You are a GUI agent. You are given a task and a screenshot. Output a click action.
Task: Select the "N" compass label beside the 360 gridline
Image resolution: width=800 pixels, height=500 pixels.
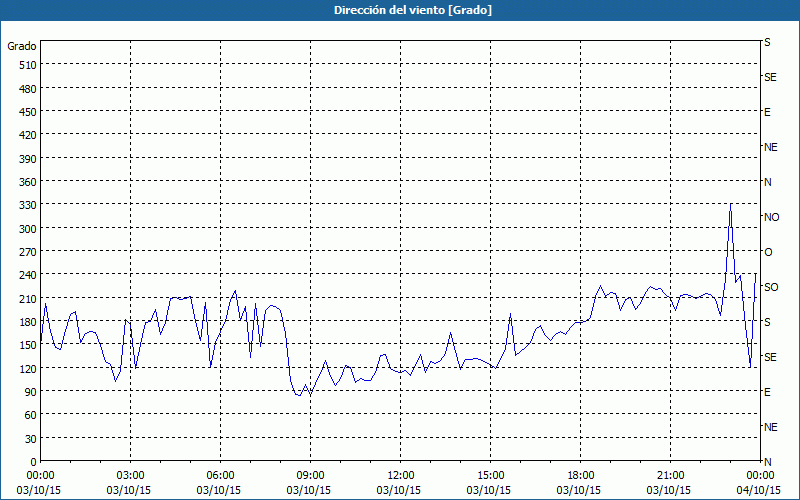(767, 182)
